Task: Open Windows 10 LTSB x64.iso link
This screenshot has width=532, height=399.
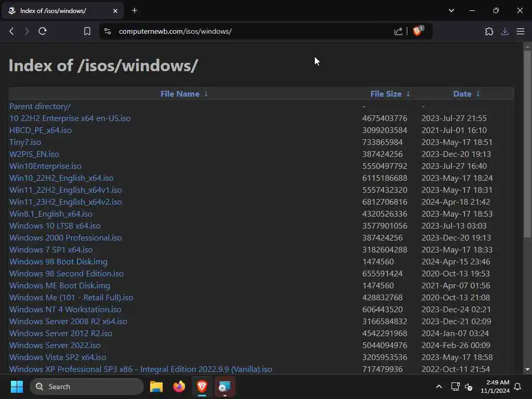Action: (x=55, y=225)
